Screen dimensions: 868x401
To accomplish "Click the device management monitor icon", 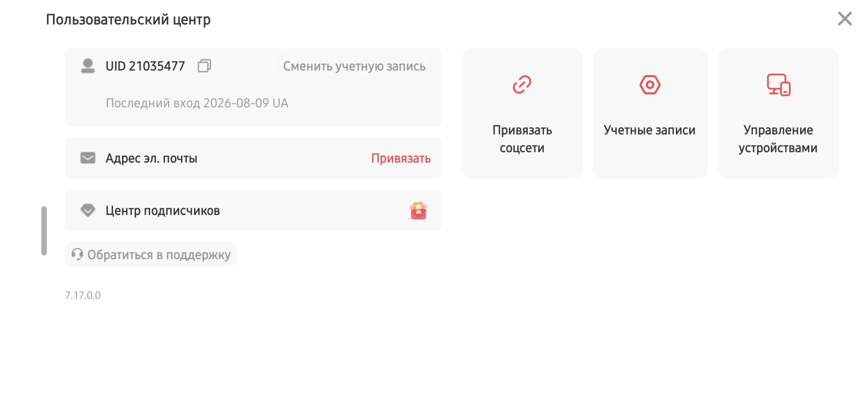I will point(778,85).
